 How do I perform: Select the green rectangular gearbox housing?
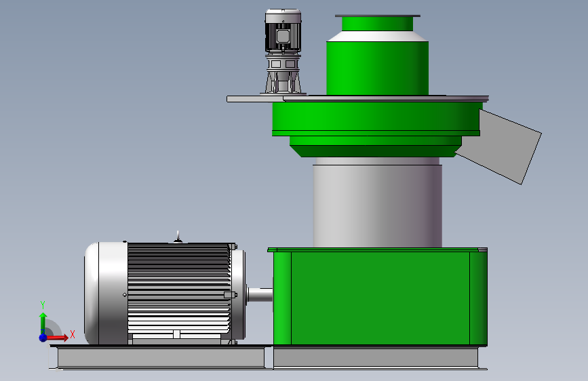[x=380, y=298]
